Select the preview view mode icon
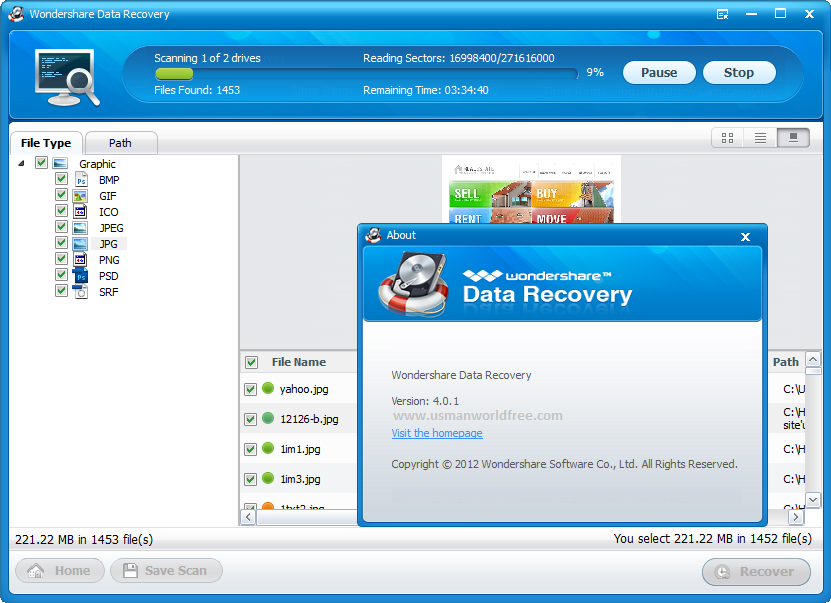The height and width of the screenshot is (603, 831). (x=793, y=138)
